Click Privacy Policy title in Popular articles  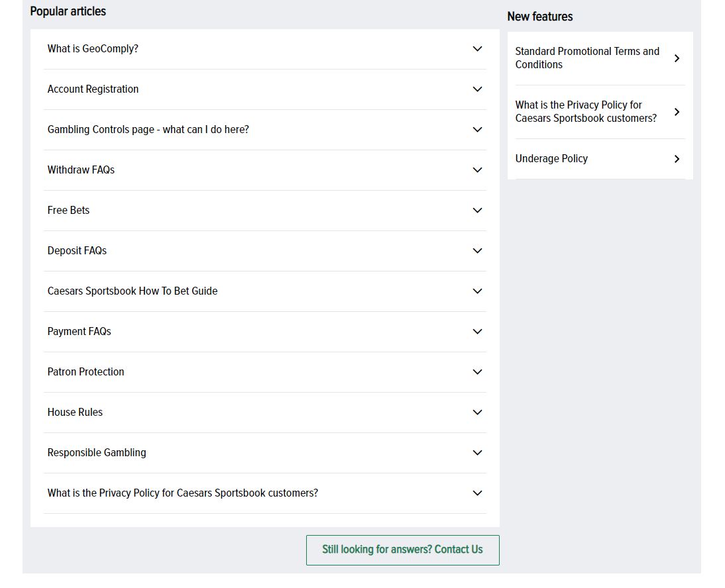(183, 493)
